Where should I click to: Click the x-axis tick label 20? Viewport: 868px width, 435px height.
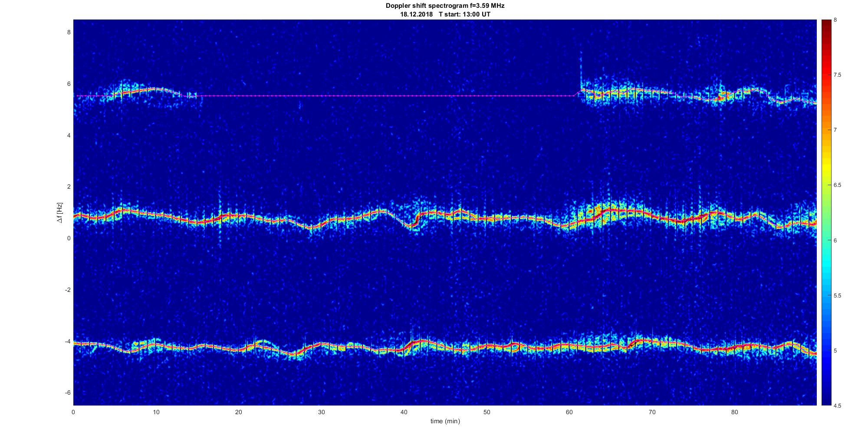pos(239,412)
